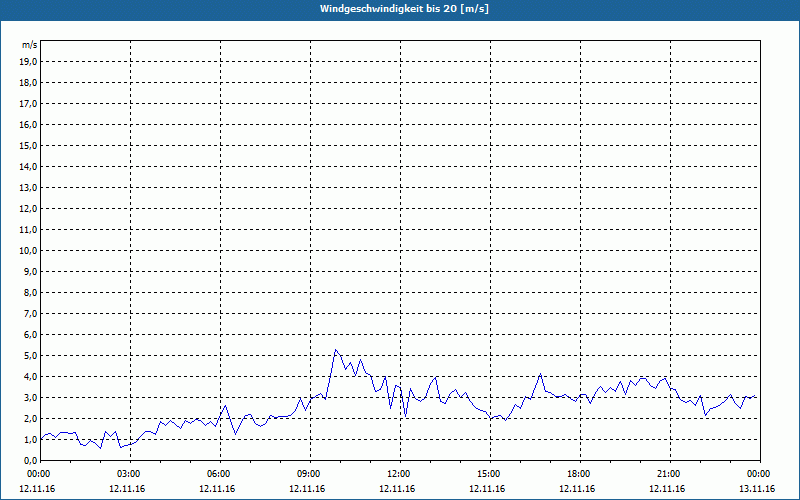
Task: Click the '0,0' origin label
Action: [31, 460]
